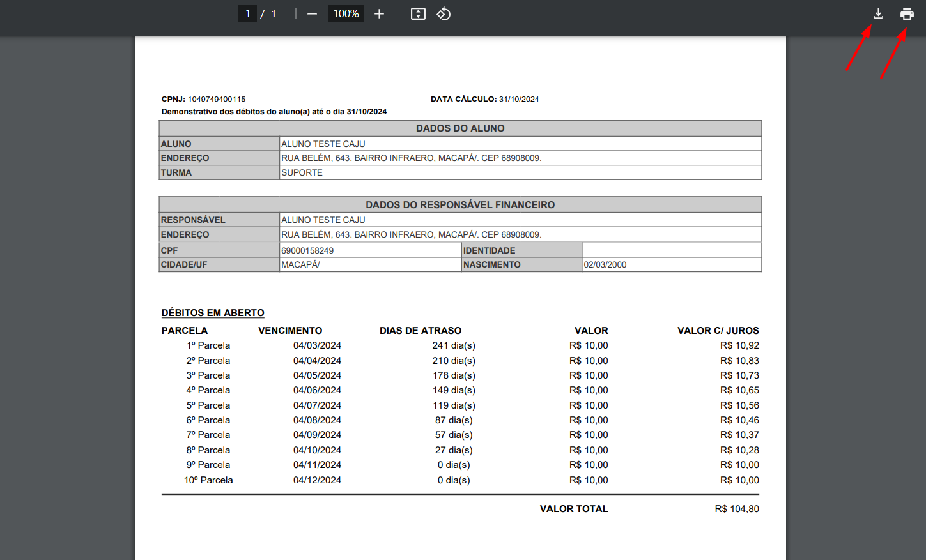Select the student name in the ALUNO row
This screenshot has height=560, width=926.
[x=323, y=144]
